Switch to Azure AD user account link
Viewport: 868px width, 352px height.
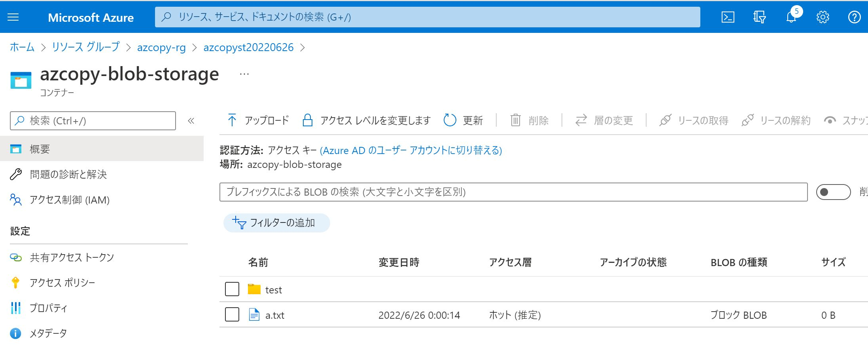tap(411, 150)
